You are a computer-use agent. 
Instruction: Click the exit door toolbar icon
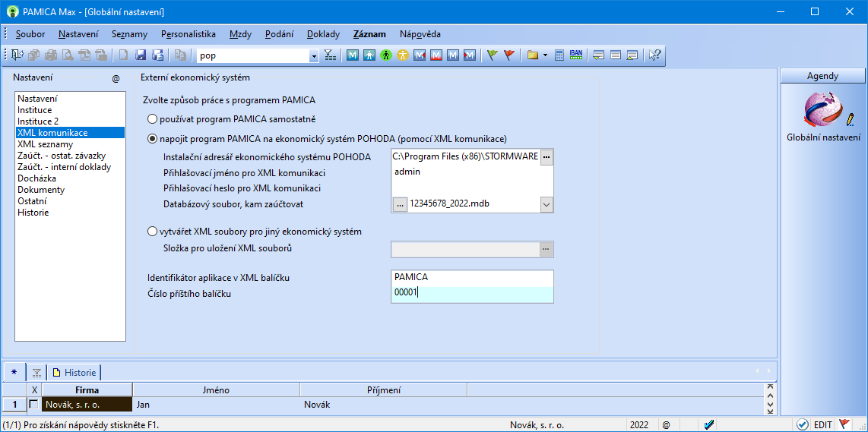[x=17, y=55]
